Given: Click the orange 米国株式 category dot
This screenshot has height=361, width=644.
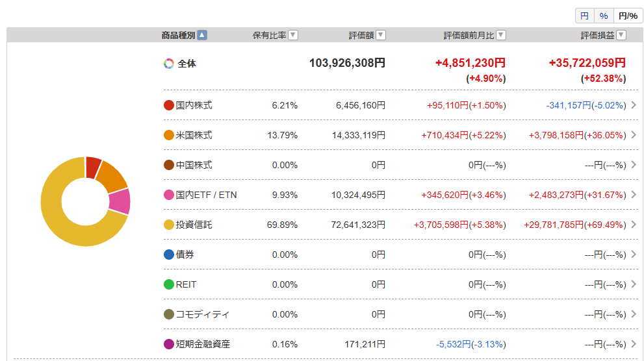Looking at the screenshot, I should (169, 135).
